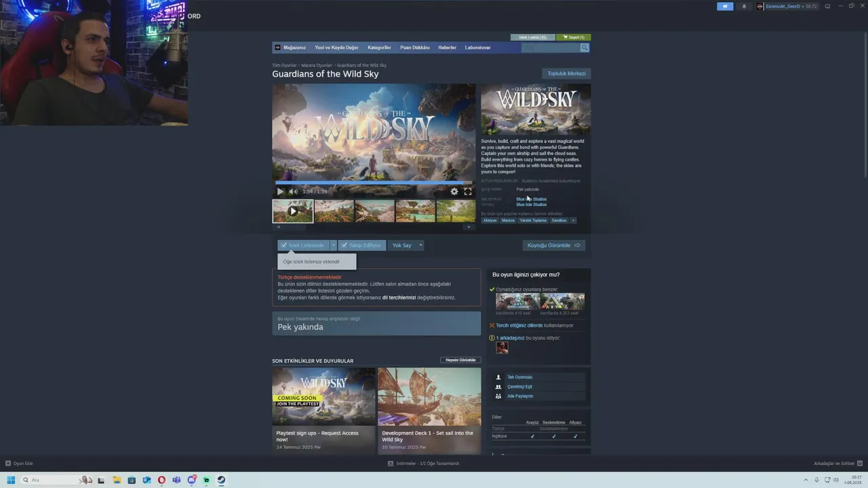Open Playtest sign ups announcement card

click(323, 411)
